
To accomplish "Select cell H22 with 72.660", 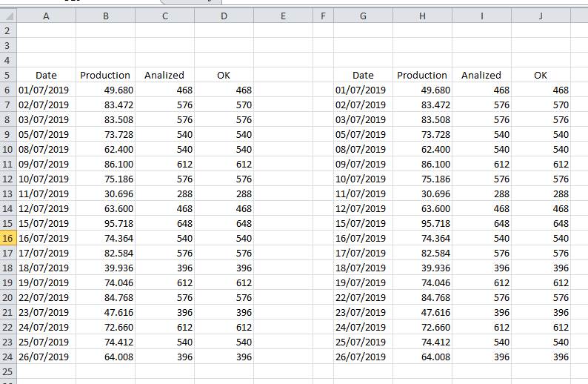I will (422, 327).
